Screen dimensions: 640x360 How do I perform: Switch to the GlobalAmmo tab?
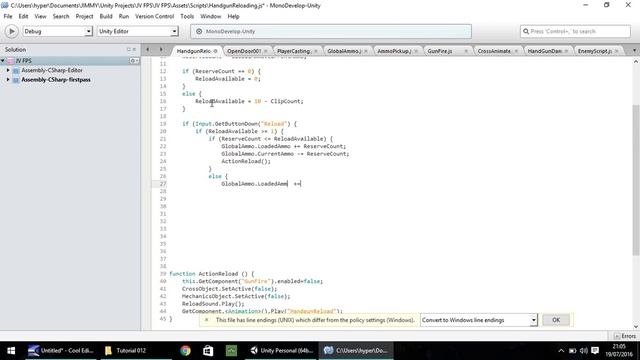click(x=344, y=51)
